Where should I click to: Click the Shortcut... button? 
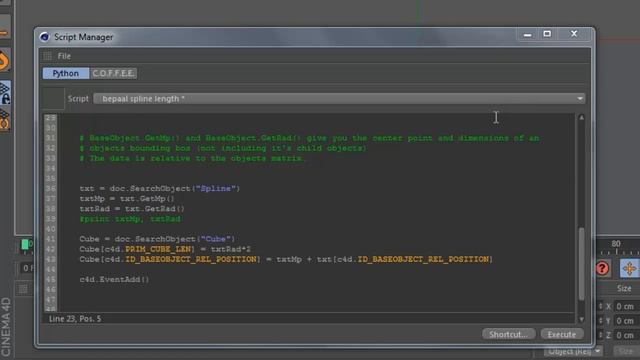(x=508, y=334)
